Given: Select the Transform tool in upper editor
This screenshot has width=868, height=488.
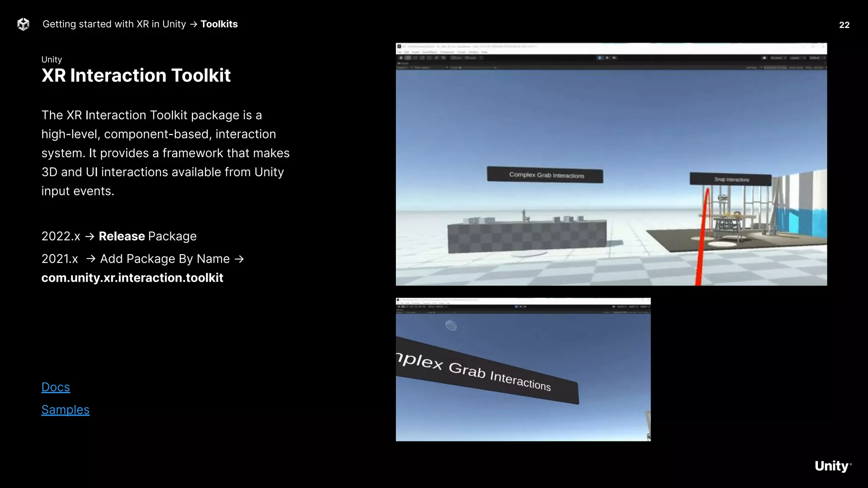Looking at the screenshot, I should tap(437, 58).
